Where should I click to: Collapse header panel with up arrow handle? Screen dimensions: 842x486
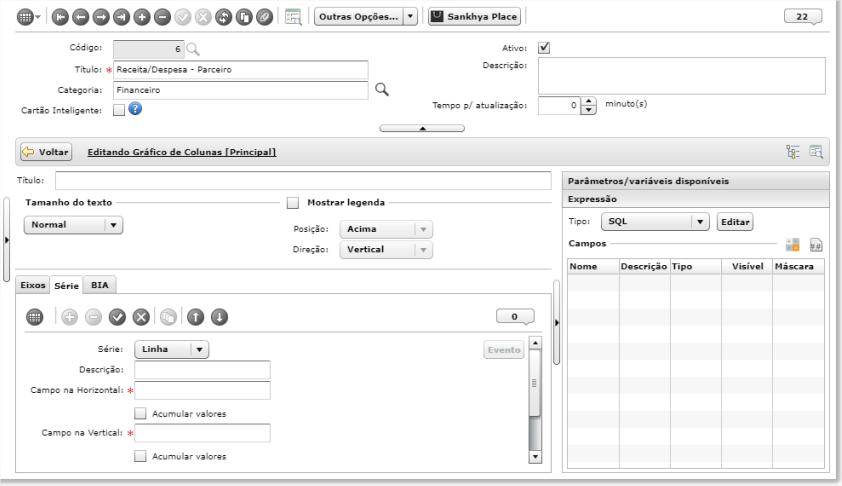point(422,128)
